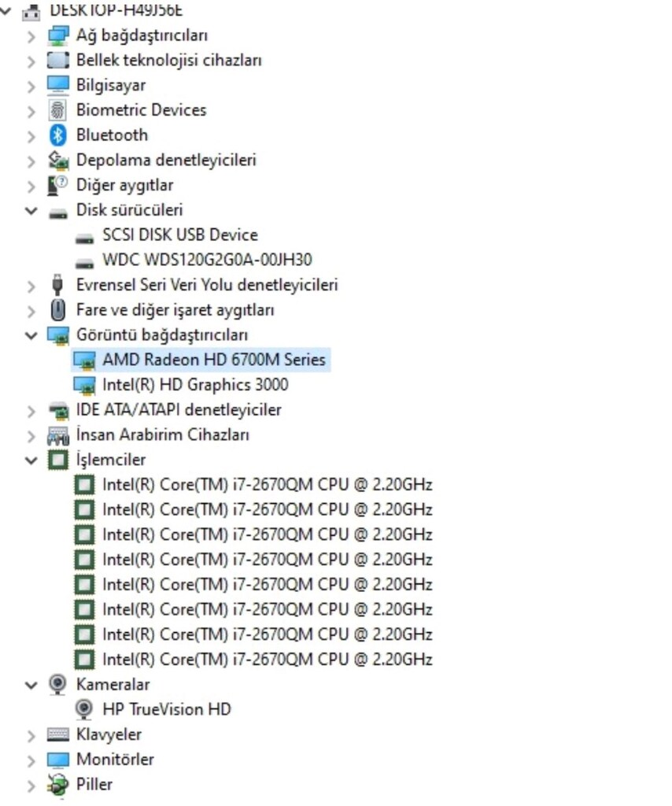Collapse the İşlemciler node
This screenshot has width=672, height=806.
coord(31,460)
